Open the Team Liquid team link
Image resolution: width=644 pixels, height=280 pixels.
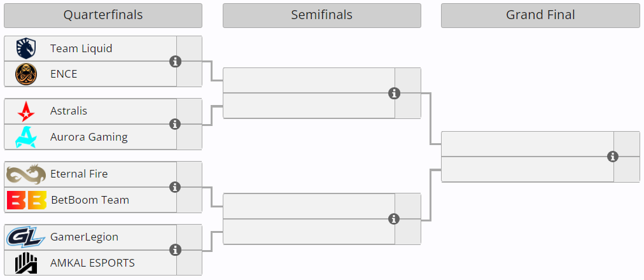[81, 48]
